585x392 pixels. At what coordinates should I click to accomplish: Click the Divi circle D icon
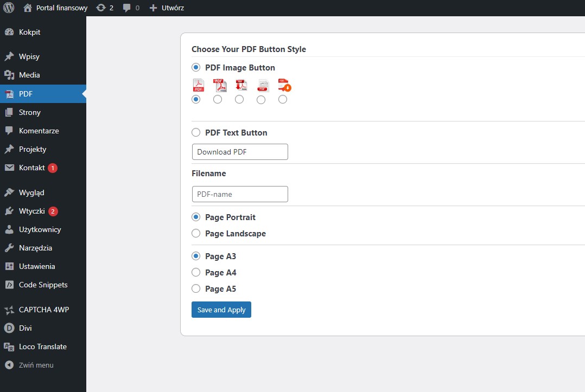pos(9,328)
